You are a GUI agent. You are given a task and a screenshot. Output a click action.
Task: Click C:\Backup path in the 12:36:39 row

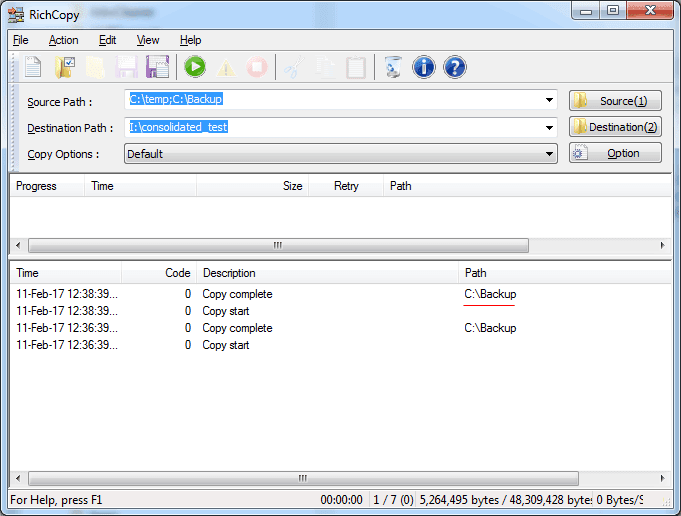(x=490, y=328)
